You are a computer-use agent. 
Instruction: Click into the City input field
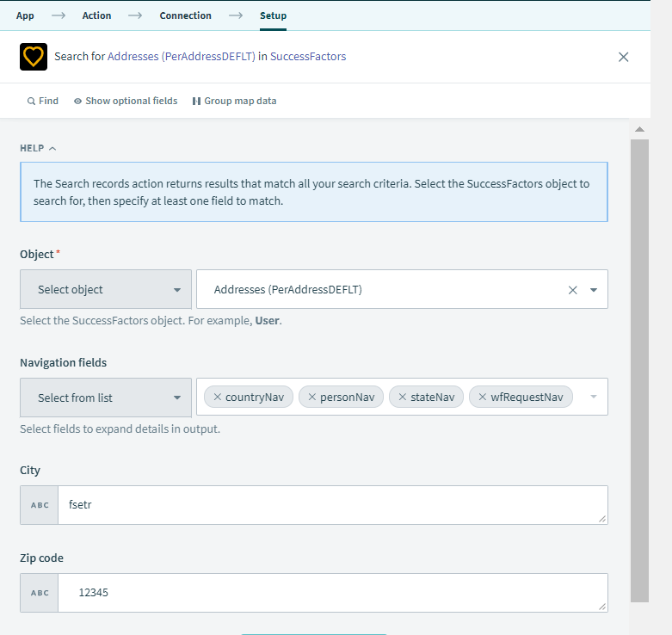point(331,505)
